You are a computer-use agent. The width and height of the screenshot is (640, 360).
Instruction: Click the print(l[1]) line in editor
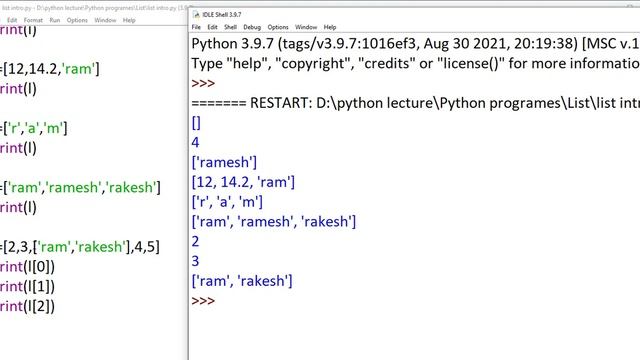[27, 286]
